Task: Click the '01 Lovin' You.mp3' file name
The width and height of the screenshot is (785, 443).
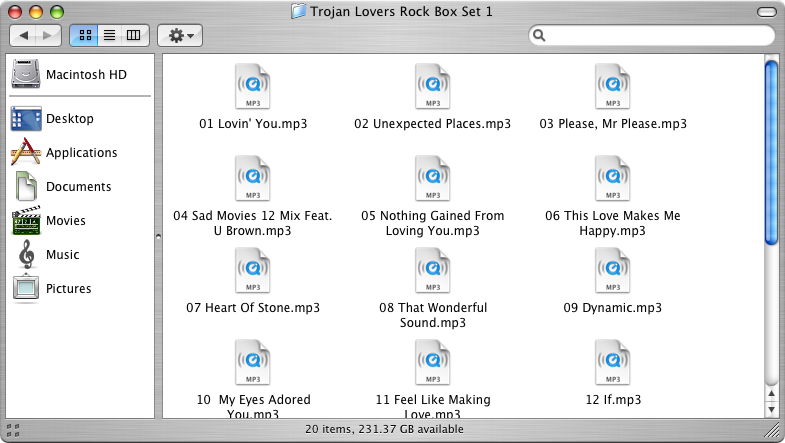Action: point(253,124)
